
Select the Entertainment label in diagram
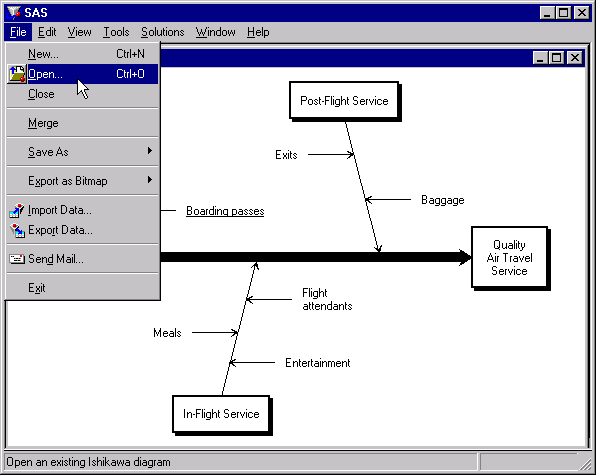click(318, 363)
